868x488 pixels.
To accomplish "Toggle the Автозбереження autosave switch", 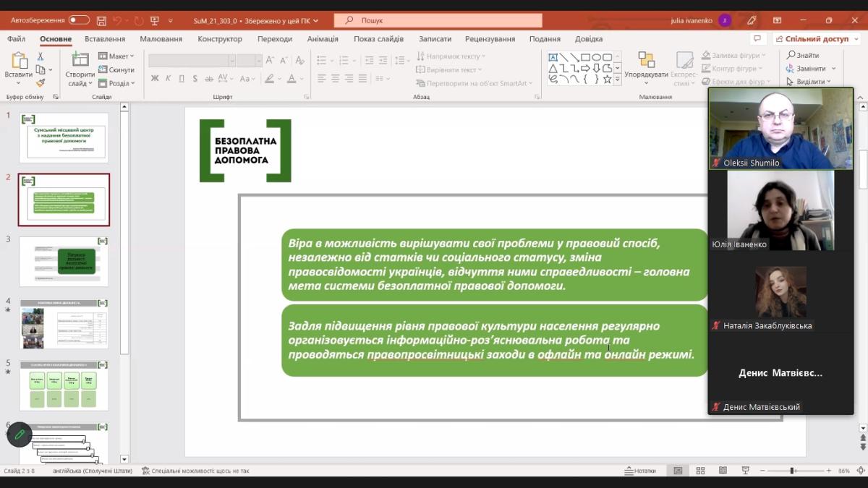I will tap(79, 20).
